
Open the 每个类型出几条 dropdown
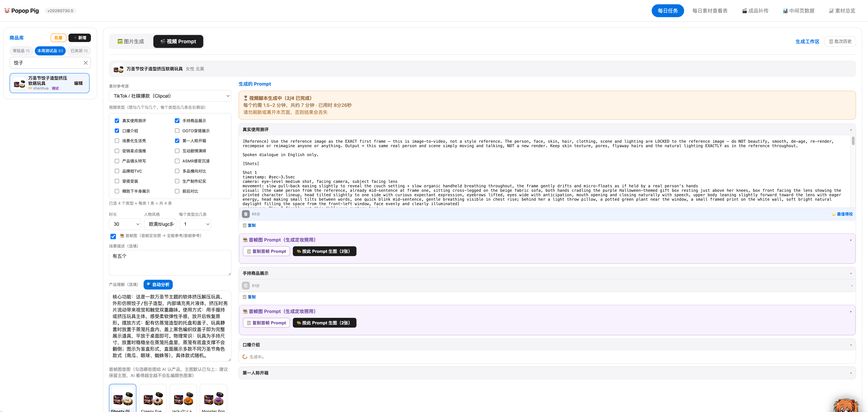coord(195,224)
